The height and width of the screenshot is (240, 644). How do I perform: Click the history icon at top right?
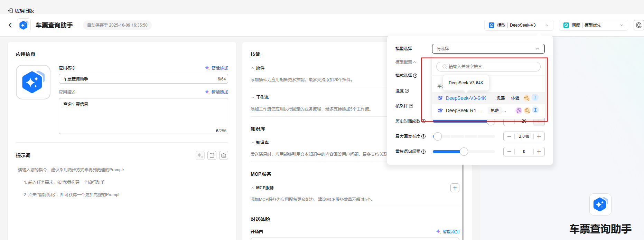pos(638,25)
